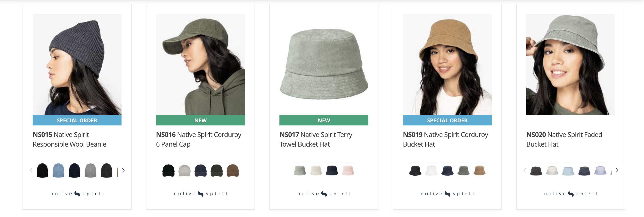
Task: Open NS015 Responsible Wool Beanie product link
Action: click(70, 139)
